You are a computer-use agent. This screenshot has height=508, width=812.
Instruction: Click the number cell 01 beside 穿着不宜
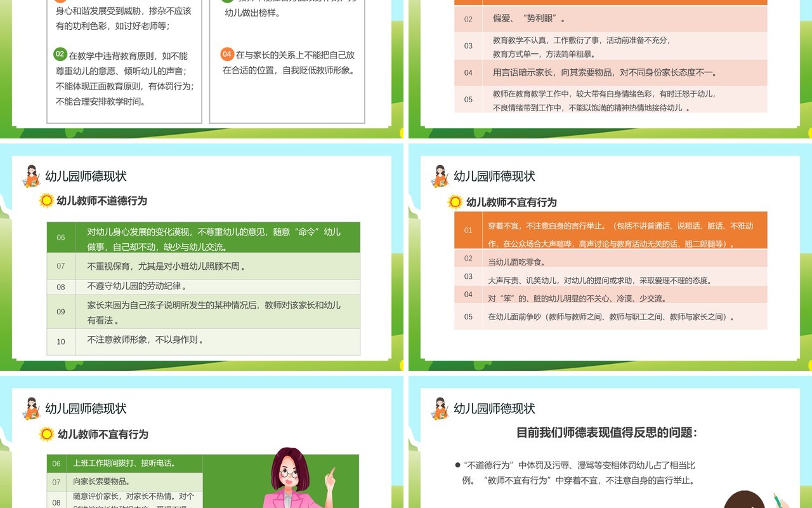click(468, 230)
